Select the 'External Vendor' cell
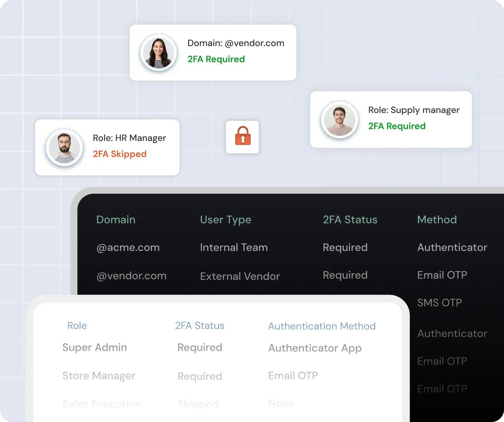 click(240, 276)
